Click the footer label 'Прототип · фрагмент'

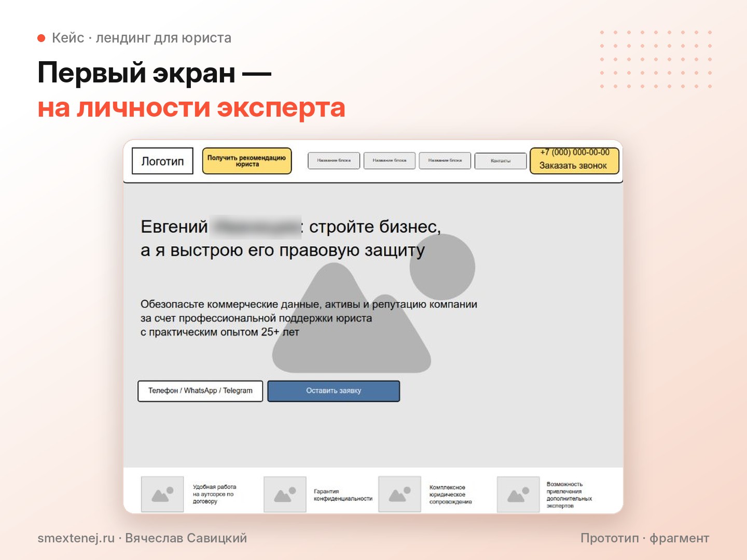(645, 538)
